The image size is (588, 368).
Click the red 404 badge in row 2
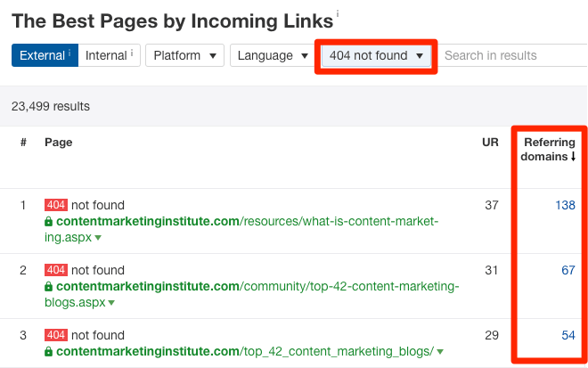click(x=56, y=270)
